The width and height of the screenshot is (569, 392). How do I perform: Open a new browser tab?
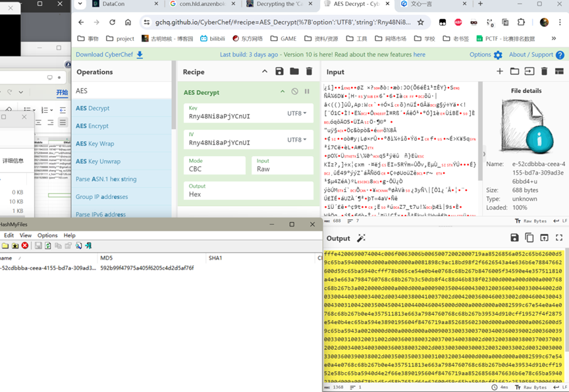(x=480, y=4)
